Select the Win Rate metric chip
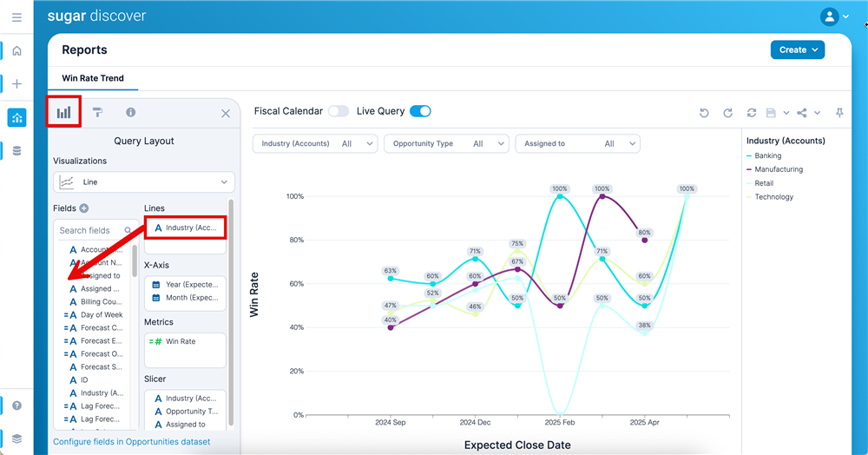The width and height of the screenshot is (868, 455). [x=173, y=341]
